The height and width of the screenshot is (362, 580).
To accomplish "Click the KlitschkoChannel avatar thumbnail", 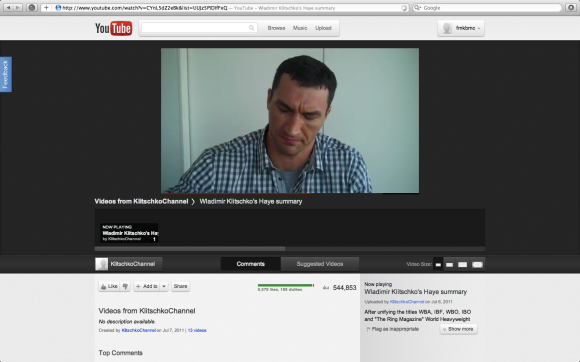I will 101,264.
